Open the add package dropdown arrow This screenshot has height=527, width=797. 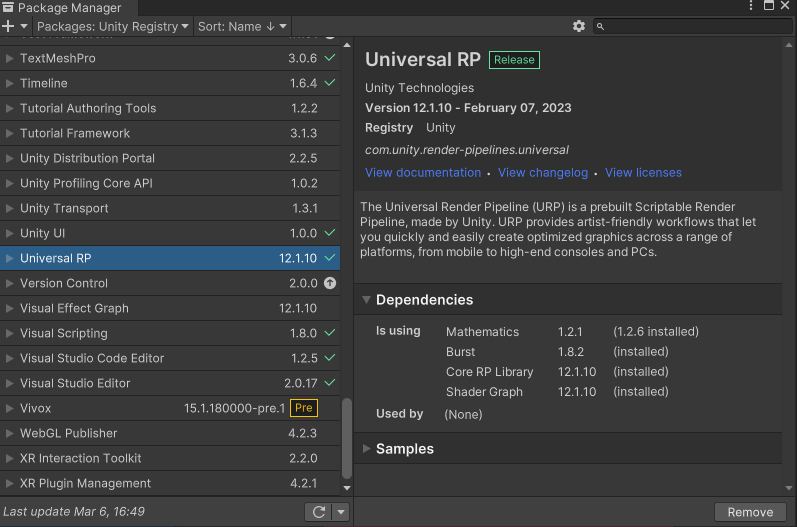(x=23, y=26)
